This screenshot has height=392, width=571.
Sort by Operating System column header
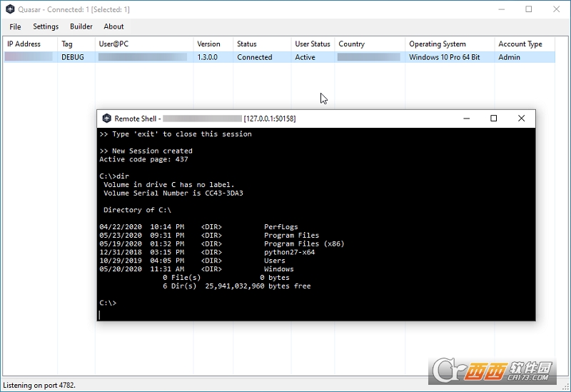click(x=448, y=44)
